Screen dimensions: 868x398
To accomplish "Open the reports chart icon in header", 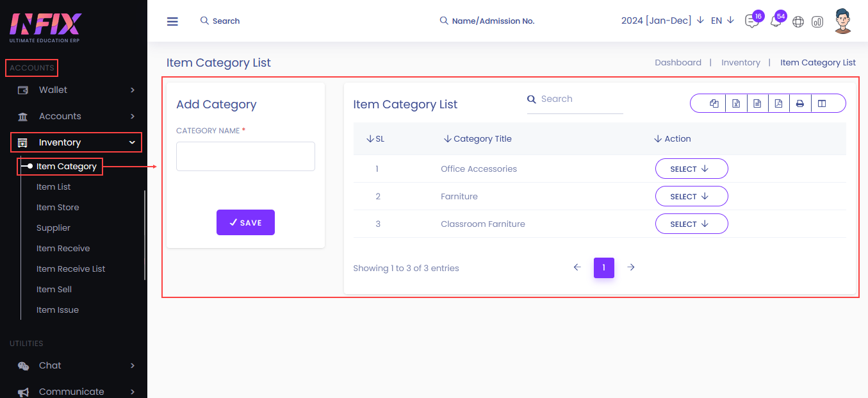I will coord(817,22).
